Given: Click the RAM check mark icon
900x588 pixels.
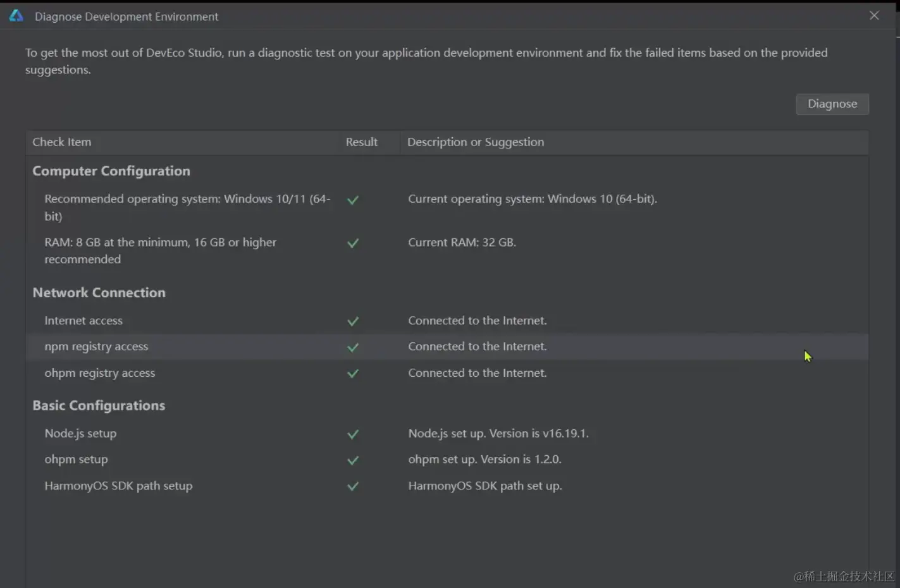Looking at the screenshot, I should tap(353, 243).
